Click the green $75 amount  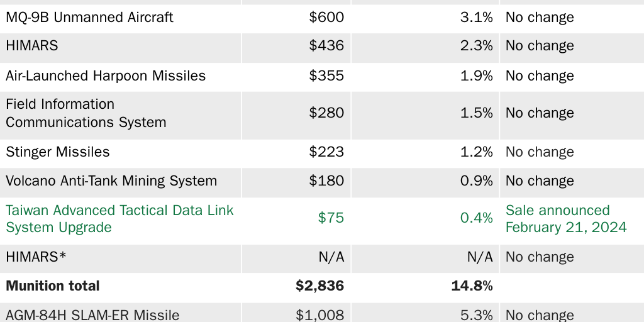tap(331, 218)
